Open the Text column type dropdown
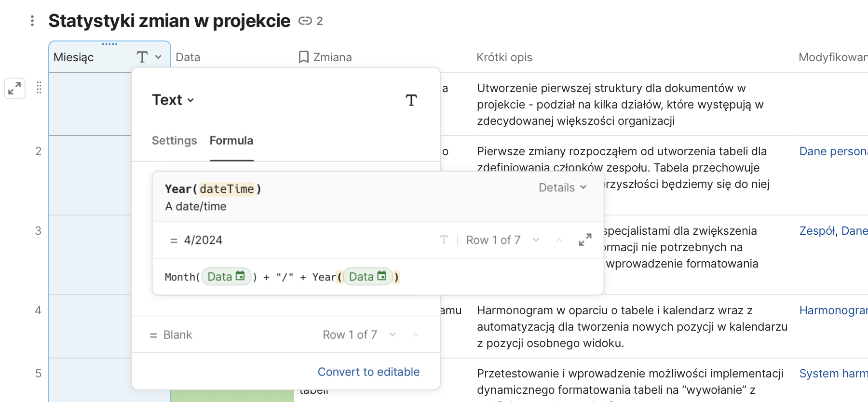Screen dimensions: 868x402 pyautogui.click(x=173, y=100)
